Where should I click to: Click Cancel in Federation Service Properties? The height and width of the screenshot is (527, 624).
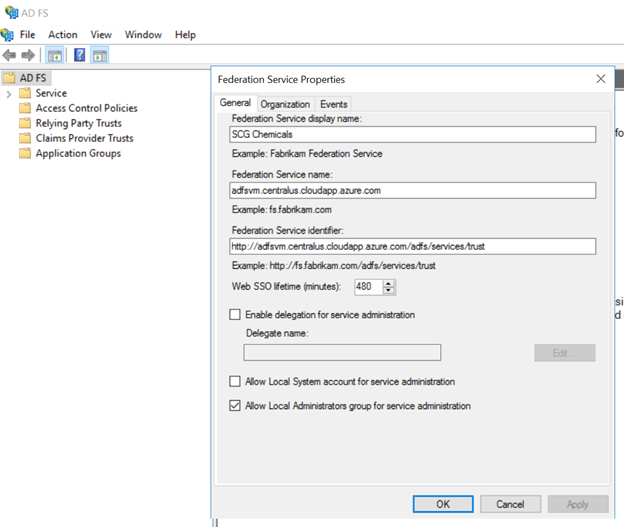[x=510, y=504]
